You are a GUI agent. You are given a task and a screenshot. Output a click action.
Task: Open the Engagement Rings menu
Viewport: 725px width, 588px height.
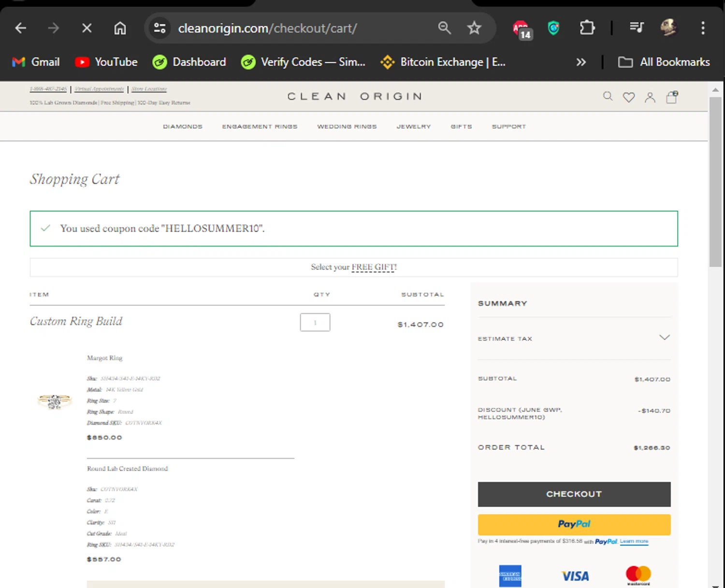coord(260,127)
